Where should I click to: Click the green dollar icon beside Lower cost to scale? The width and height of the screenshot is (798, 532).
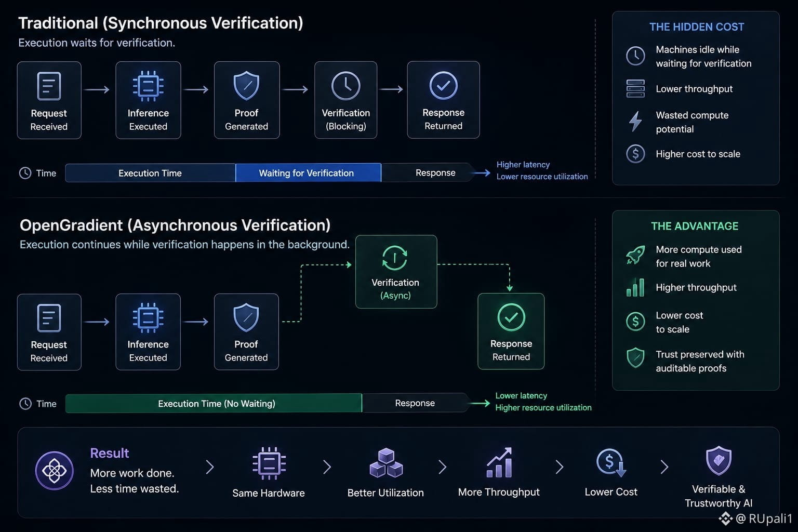pyautogui.click(x=635, y=322)
